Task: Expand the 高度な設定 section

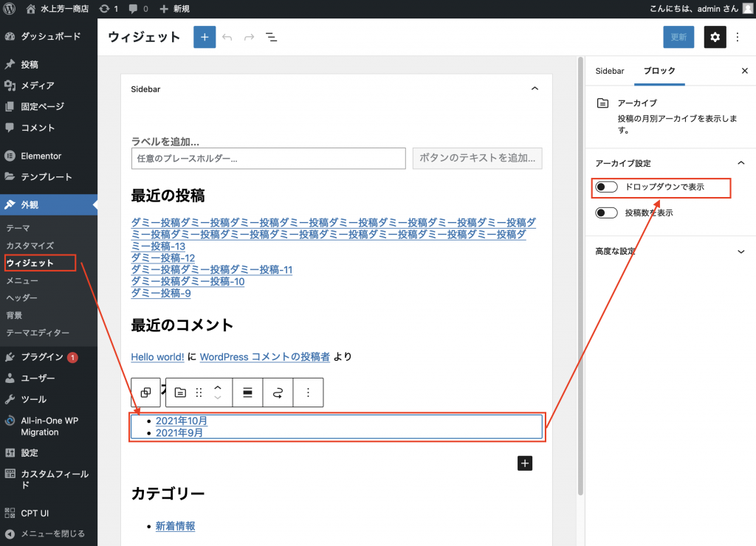Action: pos(741,252)
